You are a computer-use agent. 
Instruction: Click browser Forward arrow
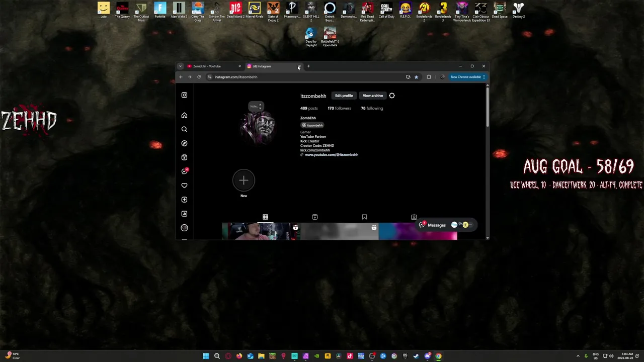coord(190,77)
